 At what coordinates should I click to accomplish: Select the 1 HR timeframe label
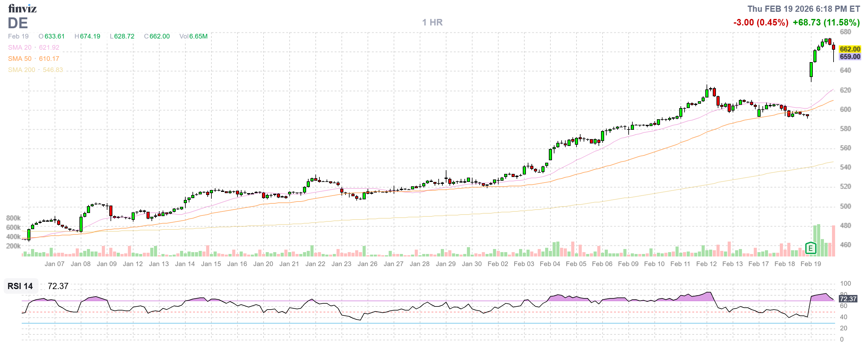pos(432,22)
